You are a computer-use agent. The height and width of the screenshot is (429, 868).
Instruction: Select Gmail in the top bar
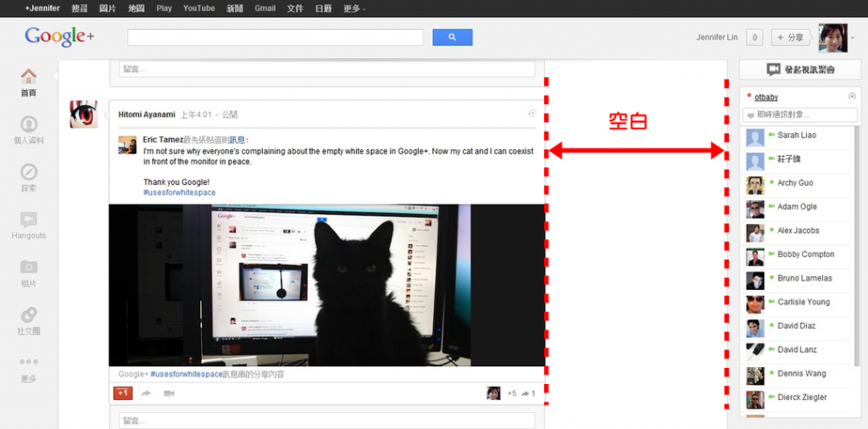265,8
